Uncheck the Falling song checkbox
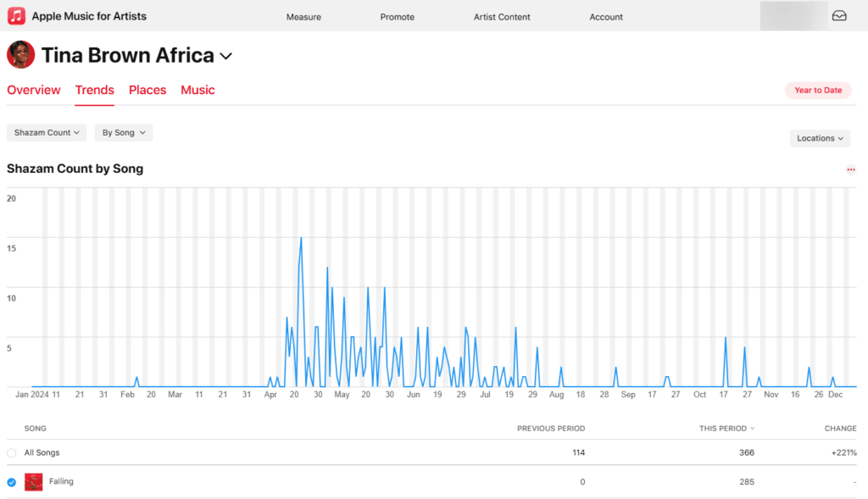Image resolution: width=868 pixels, height=499 pixels. click(11, 482)
